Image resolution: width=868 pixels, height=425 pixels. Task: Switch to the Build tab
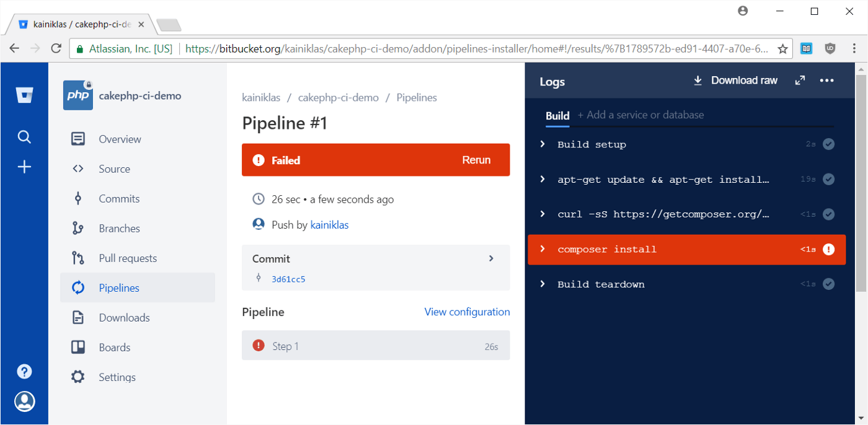point(557,115)
